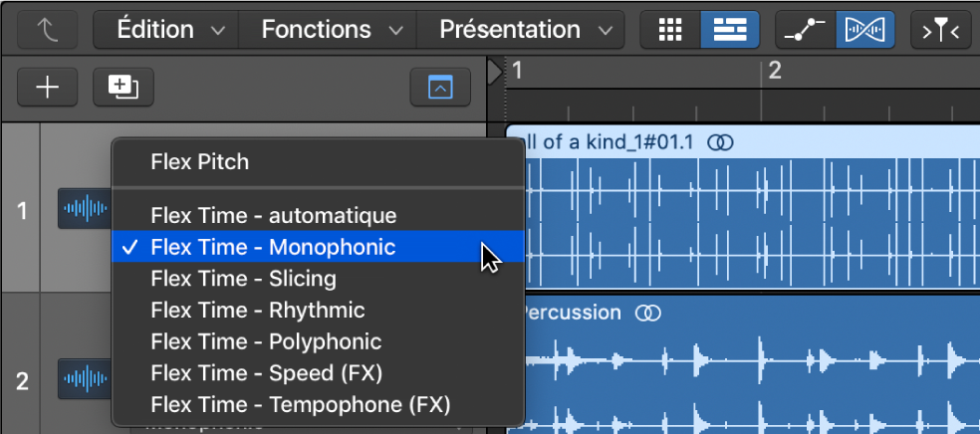Open the Édition menu
Screen dimensions: 980x434
(x=165, y=29)
